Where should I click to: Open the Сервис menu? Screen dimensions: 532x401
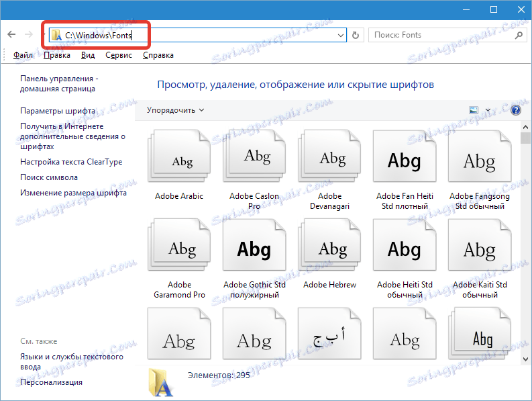point(119,55)
